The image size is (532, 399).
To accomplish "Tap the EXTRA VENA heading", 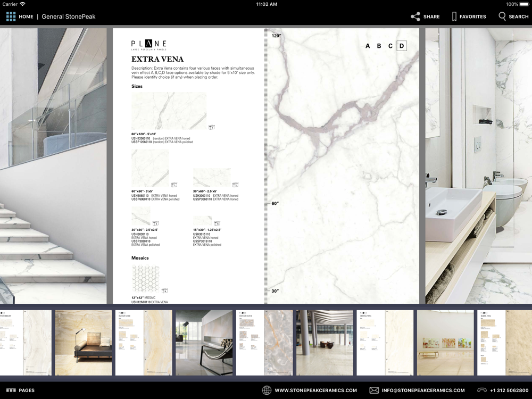I will tap(157, 59).
